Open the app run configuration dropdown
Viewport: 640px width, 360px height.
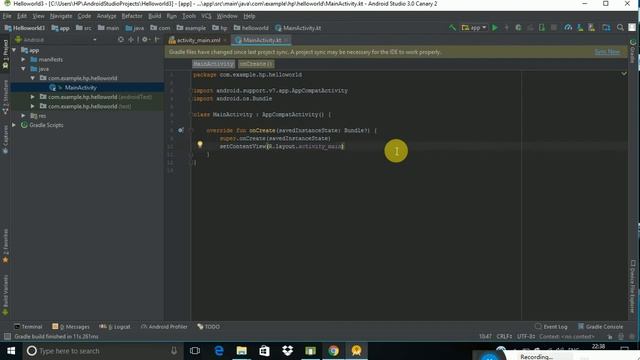point(474,28)
